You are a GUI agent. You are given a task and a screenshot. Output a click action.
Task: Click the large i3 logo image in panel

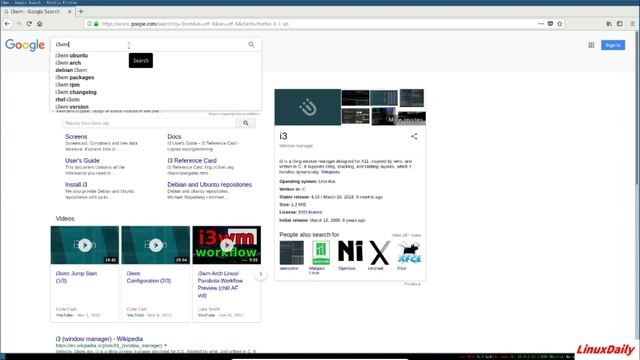click(308, 107)
